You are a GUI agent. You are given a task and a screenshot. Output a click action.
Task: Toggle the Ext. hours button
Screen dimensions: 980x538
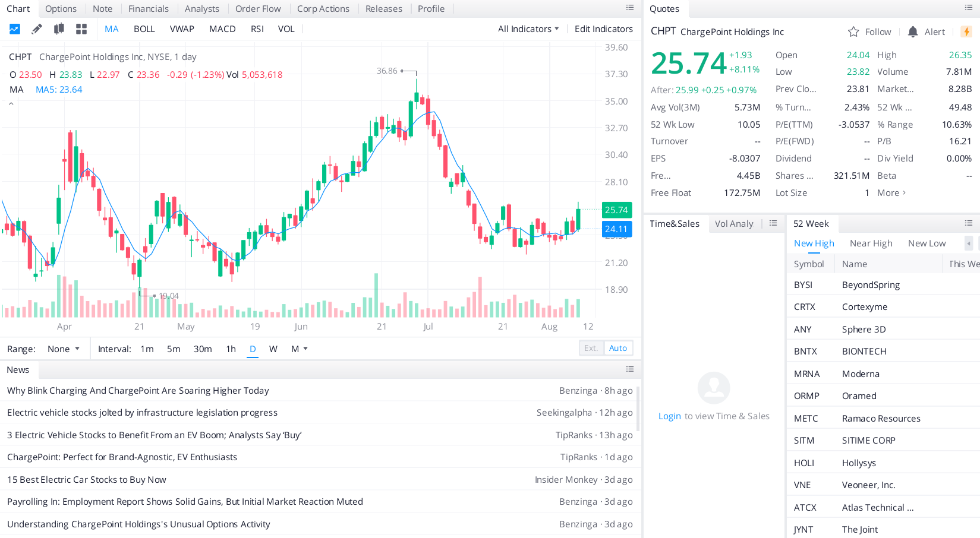point(591,348)
